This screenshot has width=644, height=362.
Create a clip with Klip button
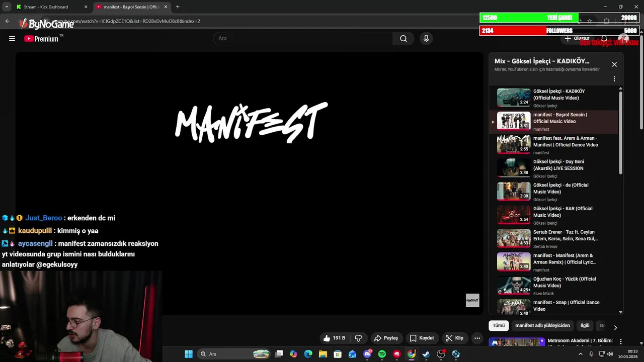[454, 338]
